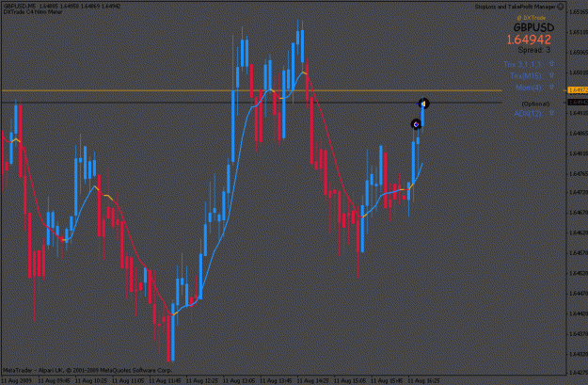
Task: Click the '11 Aug 15:05' time axis label
Action: pos(349,381)
